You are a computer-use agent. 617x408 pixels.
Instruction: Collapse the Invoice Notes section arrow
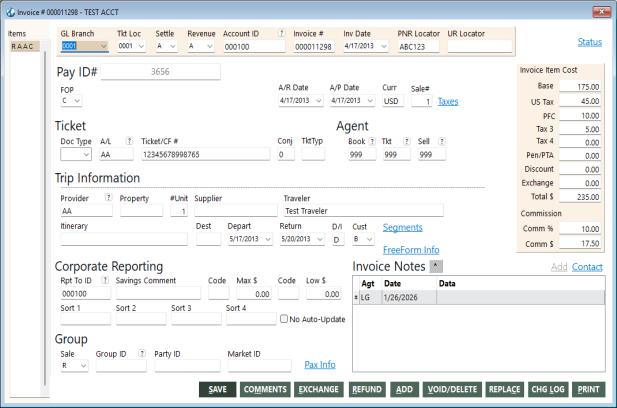434,266
